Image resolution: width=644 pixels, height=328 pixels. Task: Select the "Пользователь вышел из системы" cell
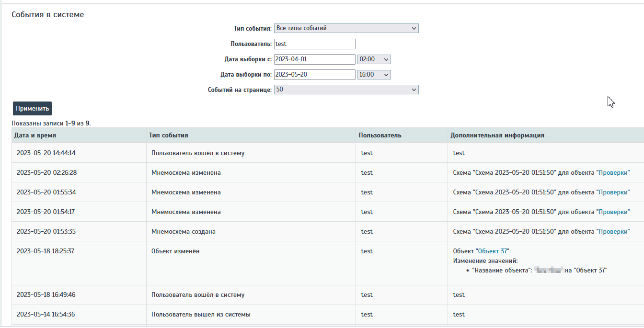point(200,315)
